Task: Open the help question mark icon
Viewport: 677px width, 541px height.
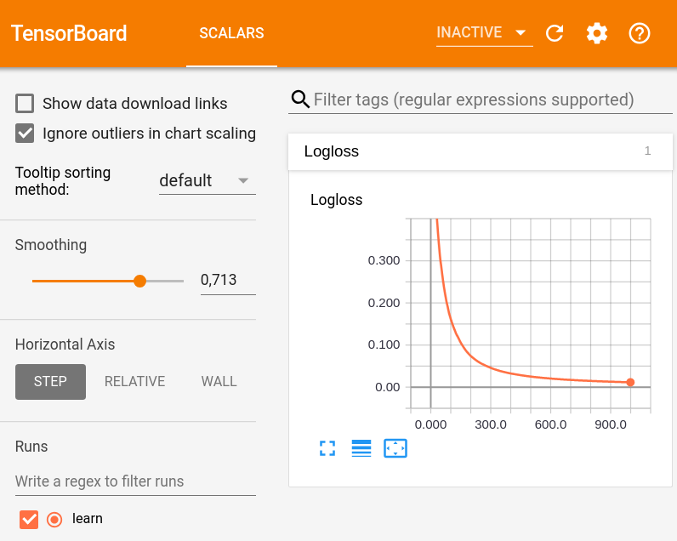Action: [x=639, y=33]
